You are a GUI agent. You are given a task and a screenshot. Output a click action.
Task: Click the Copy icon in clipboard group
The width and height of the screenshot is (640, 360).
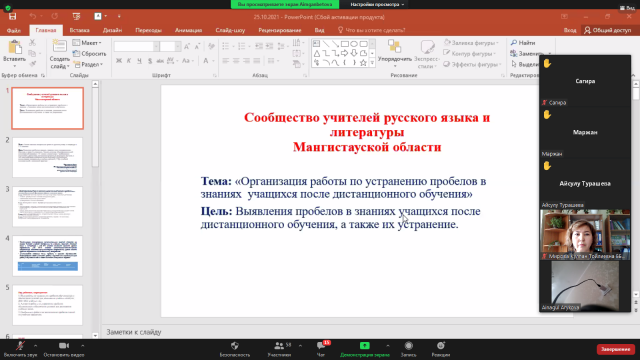pos(32,53)
